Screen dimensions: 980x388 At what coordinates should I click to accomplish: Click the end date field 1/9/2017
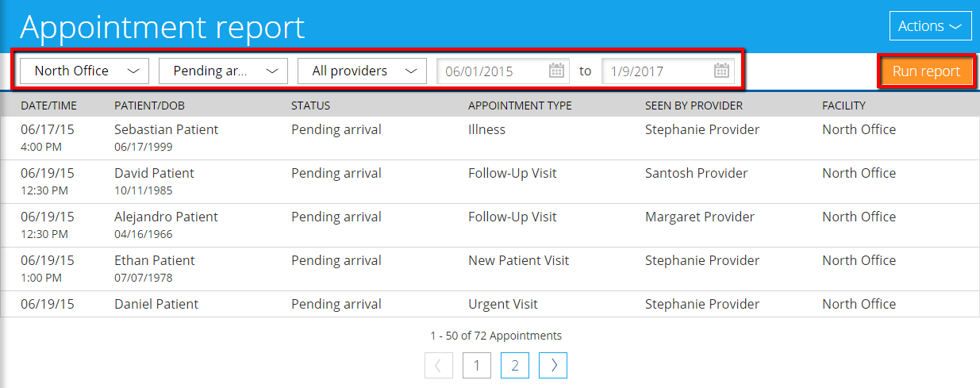coord(655,71)
